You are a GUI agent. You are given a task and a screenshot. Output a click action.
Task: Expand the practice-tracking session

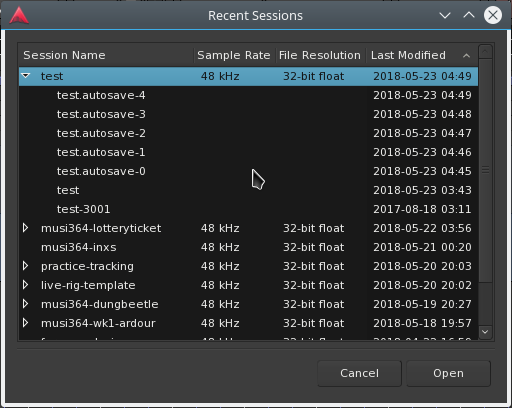tap(25, 266)
